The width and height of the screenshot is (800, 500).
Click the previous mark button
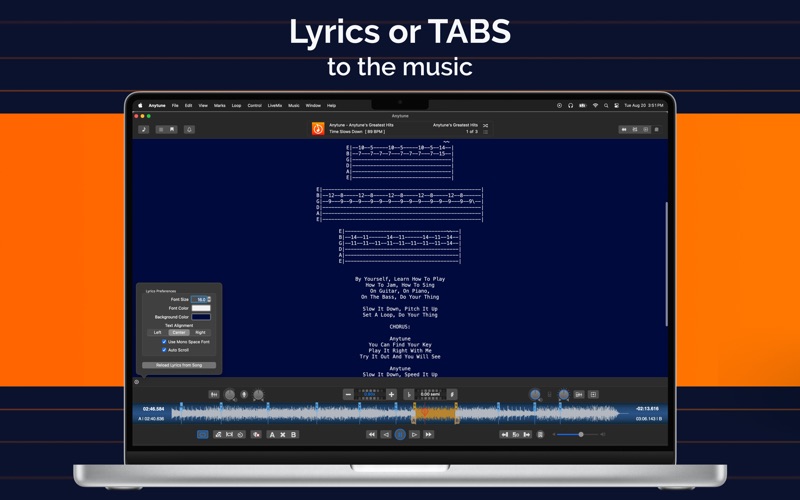tap(505, 435)
